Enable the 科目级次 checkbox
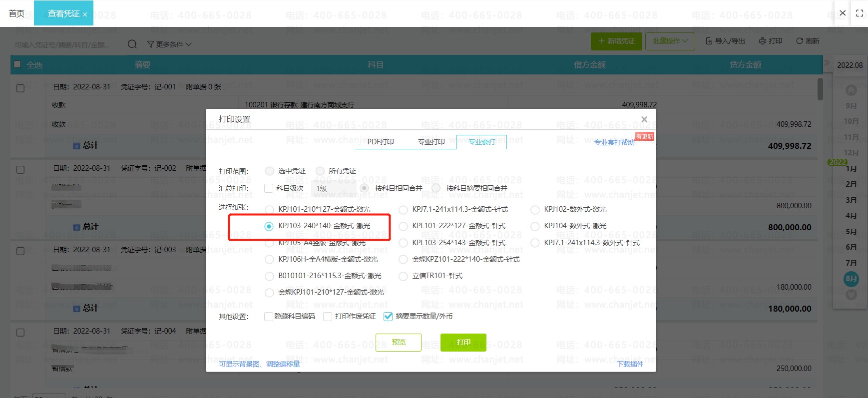This screenshot has width=868, height=398. (269, 188)
